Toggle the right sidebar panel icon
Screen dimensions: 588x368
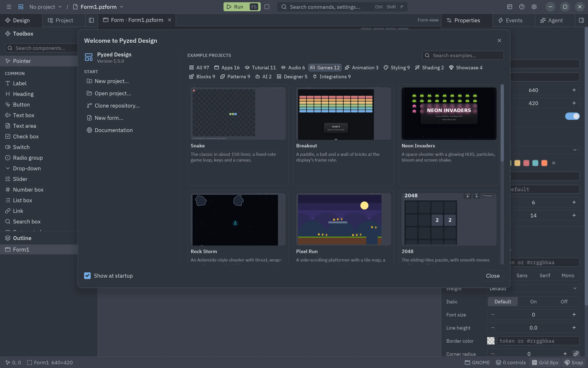(x=581, y=20)
